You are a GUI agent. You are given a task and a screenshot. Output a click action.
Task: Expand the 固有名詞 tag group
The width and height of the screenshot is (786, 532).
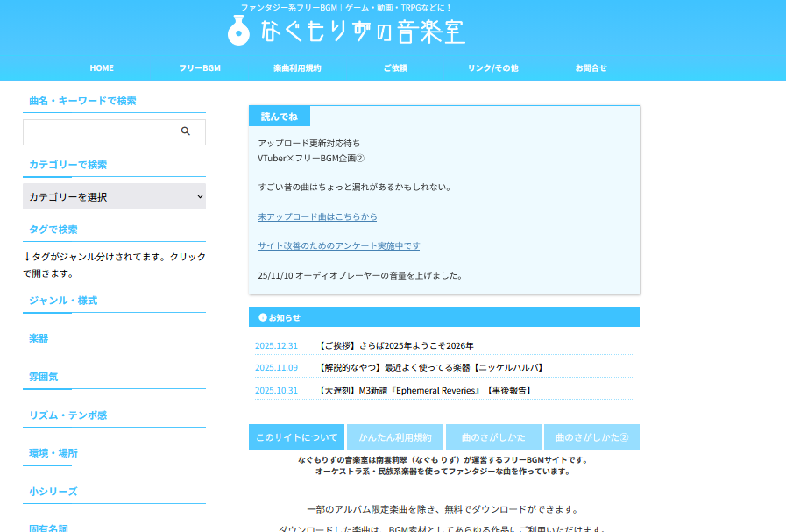coord(48,528)
